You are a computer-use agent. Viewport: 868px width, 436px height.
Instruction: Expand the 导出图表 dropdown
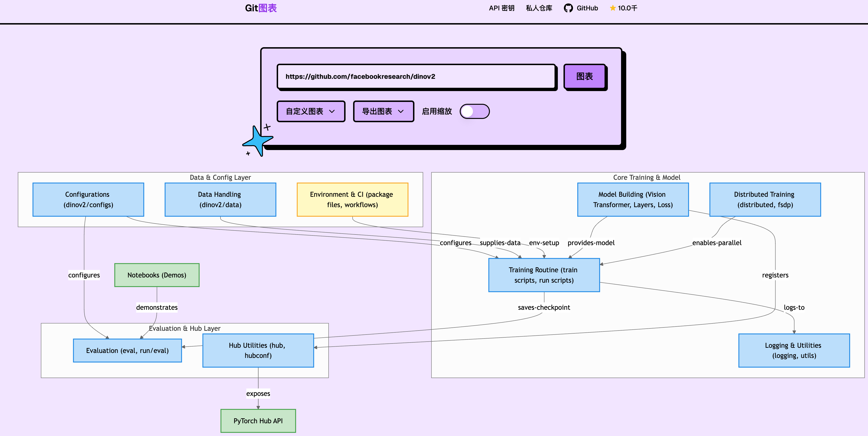[383, 111]
